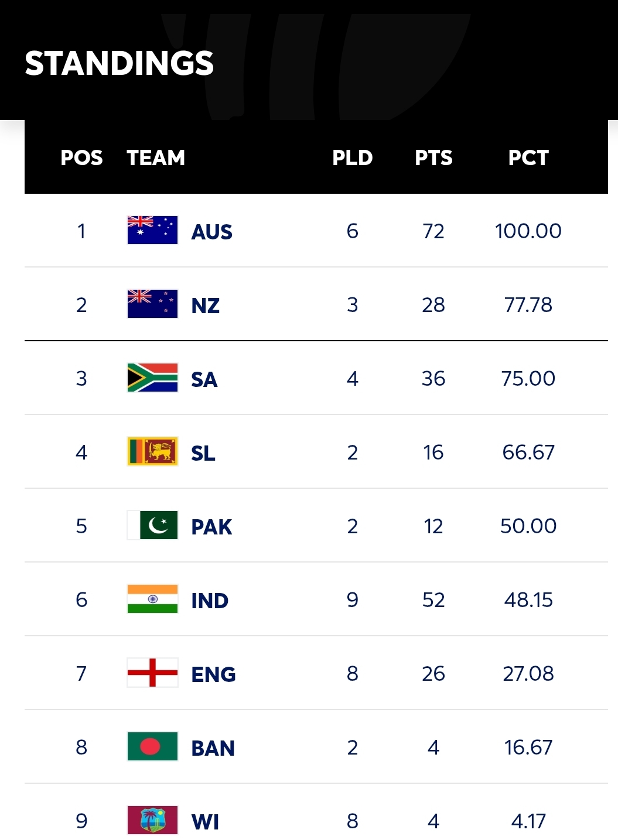Open the IND team name link

210,601
